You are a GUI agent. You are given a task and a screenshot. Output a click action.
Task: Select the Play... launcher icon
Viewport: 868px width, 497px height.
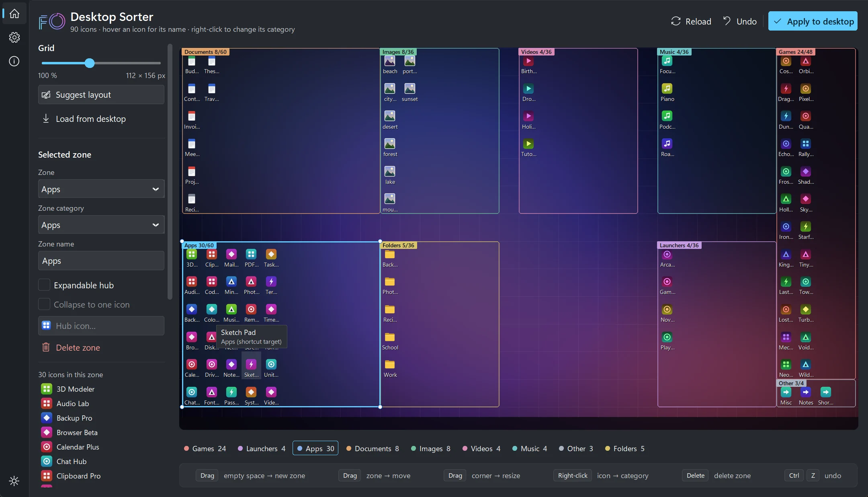(667, 341)
